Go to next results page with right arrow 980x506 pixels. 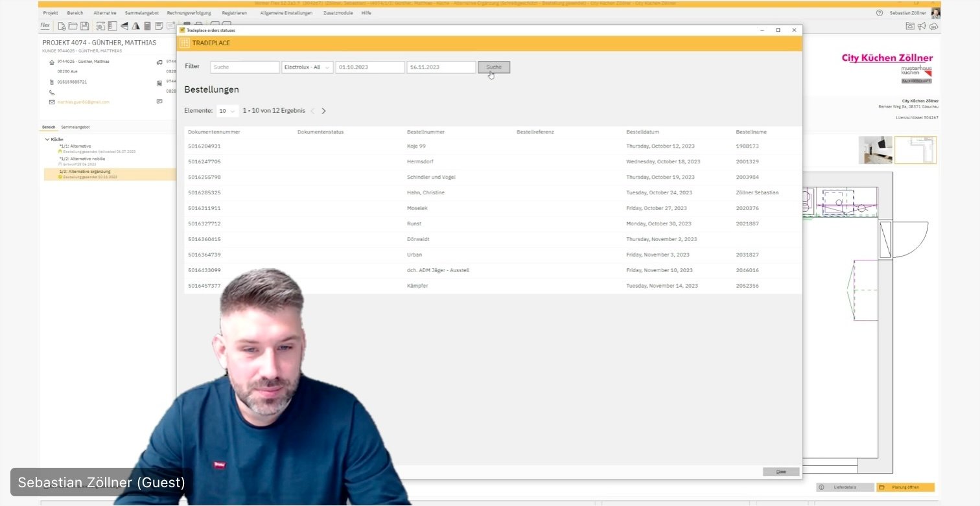click(x=324, y=110)
